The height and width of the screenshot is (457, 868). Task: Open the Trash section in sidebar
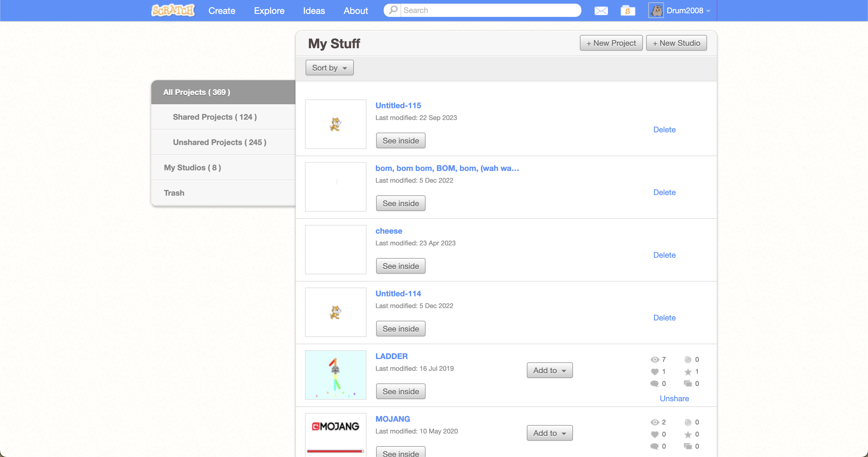point(174,193)
